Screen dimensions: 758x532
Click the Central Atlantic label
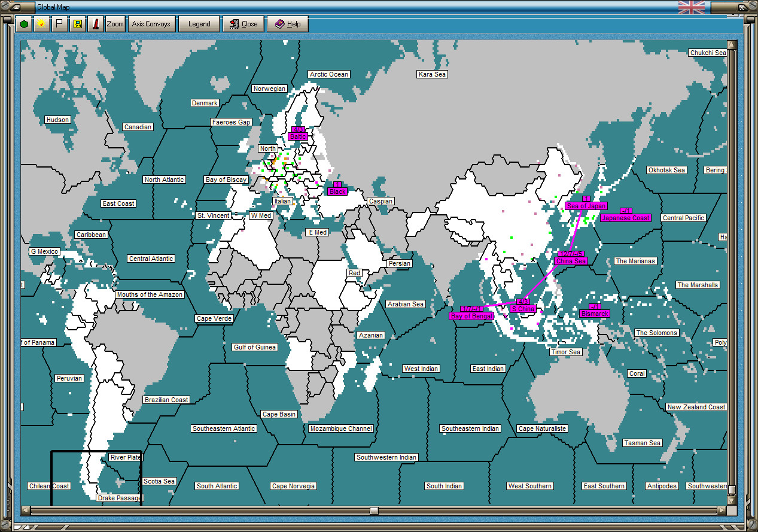[x=151, y=259]
